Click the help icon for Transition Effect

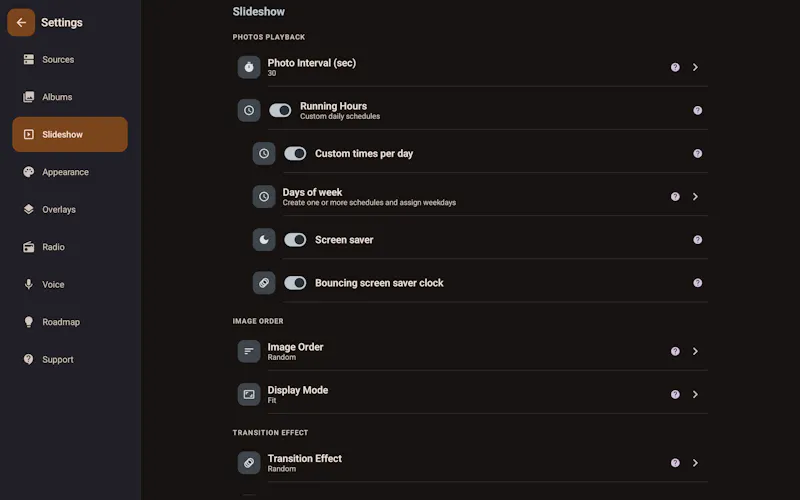[x=675, y=463]
